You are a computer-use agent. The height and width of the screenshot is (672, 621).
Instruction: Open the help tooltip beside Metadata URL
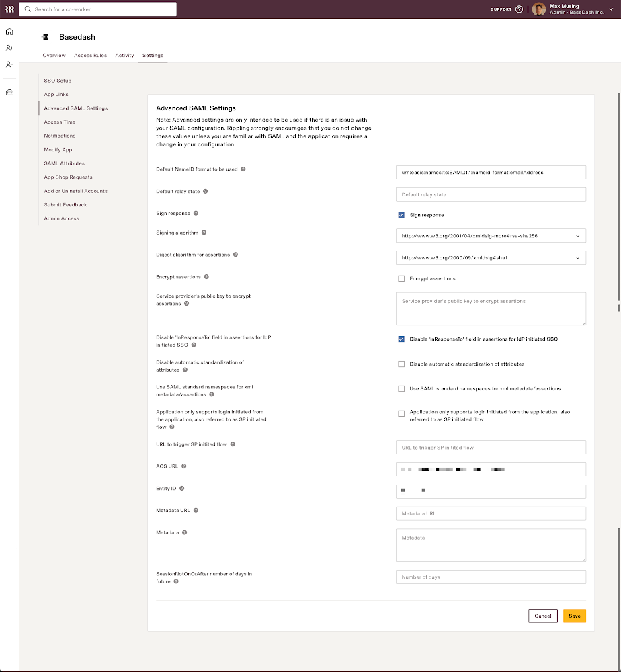pos(195,510)
